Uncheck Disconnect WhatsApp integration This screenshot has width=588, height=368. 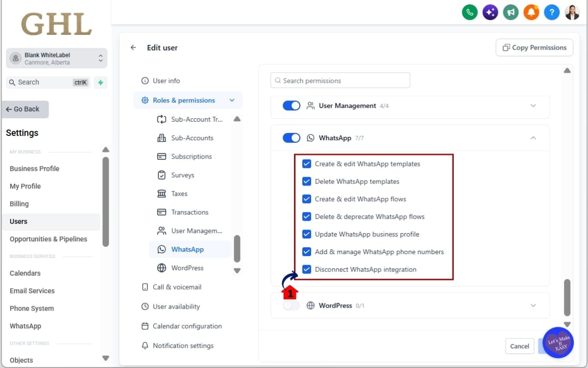coord(307,269)
